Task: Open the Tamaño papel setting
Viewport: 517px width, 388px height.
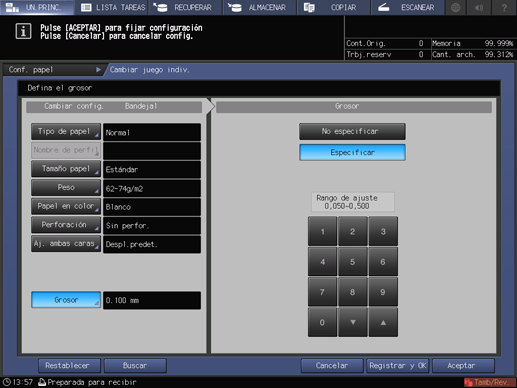Action: [66, 169]
